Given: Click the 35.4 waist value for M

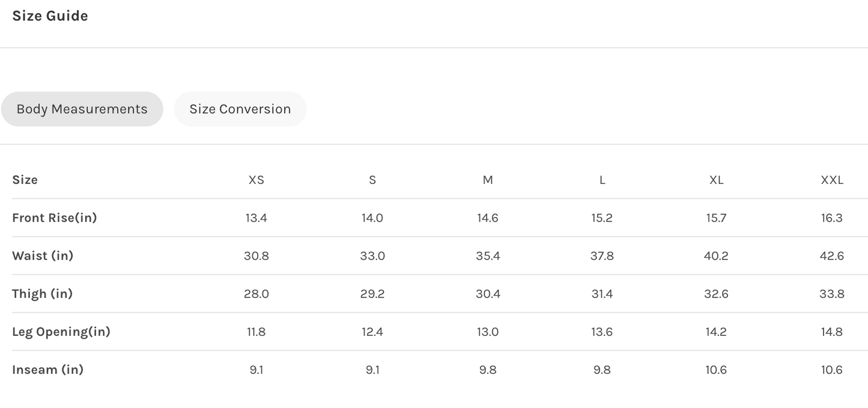Looking at the screenshot, I should click(x=488, y=255).
